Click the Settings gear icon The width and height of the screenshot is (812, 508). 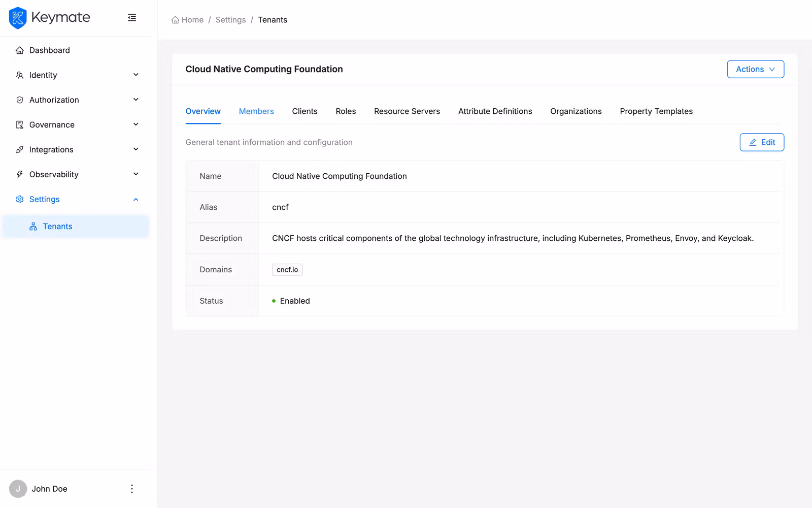click(19, 199)
